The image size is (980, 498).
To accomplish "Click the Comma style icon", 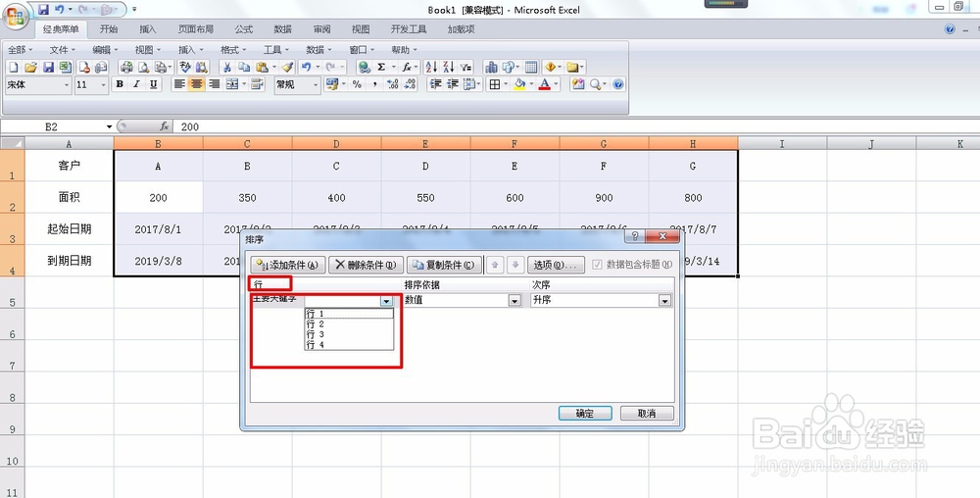I will 374,84.
